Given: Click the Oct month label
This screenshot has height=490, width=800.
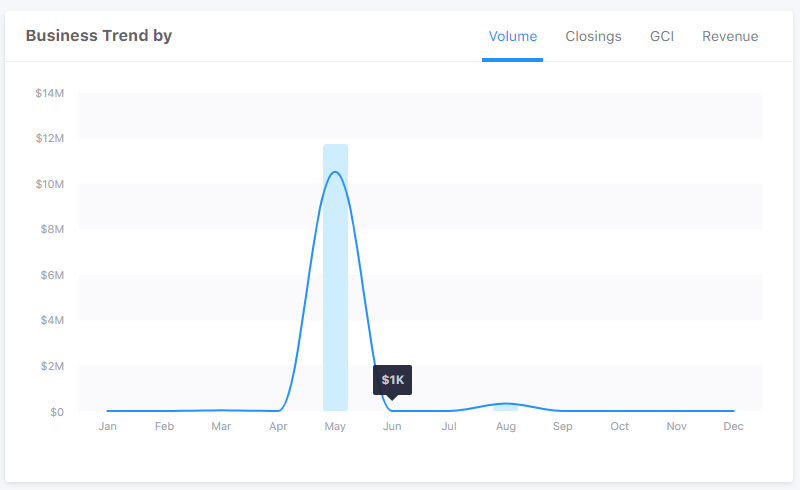Looking at the screenshot, I should click(620, 426).
